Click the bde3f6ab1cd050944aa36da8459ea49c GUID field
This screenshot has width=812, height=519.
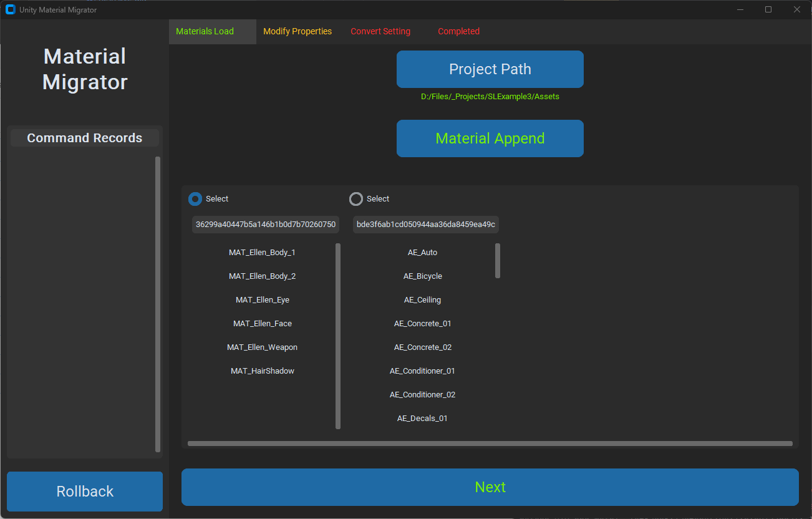click(426, 225)
